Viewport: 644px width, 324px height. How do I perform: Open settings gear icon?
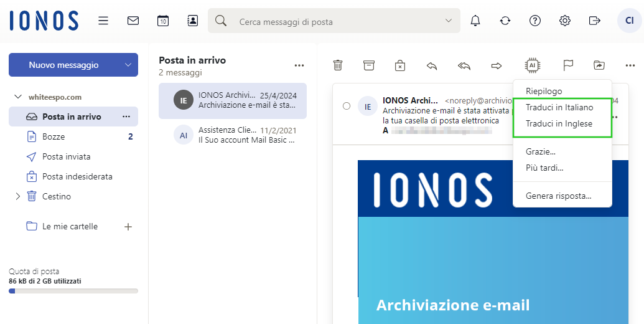coord(565,21)
